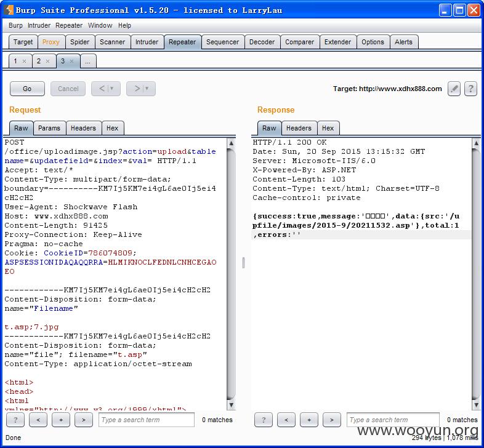Open the Burp menu

coord(15,25)
